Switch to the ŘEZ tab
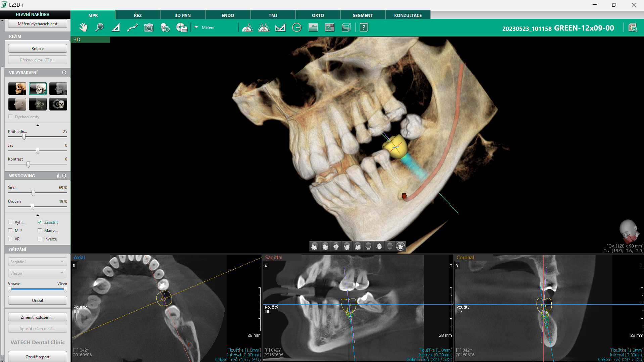 click(x=138, y=15)
